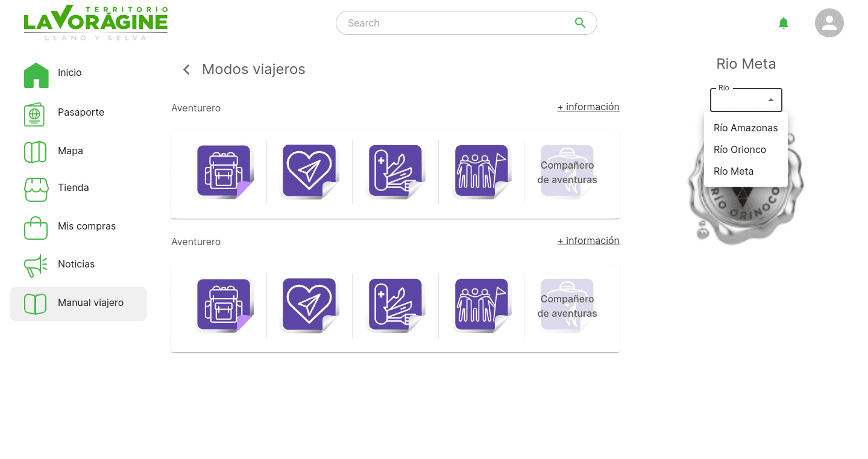Click the notification bell icon

(783, 23)
